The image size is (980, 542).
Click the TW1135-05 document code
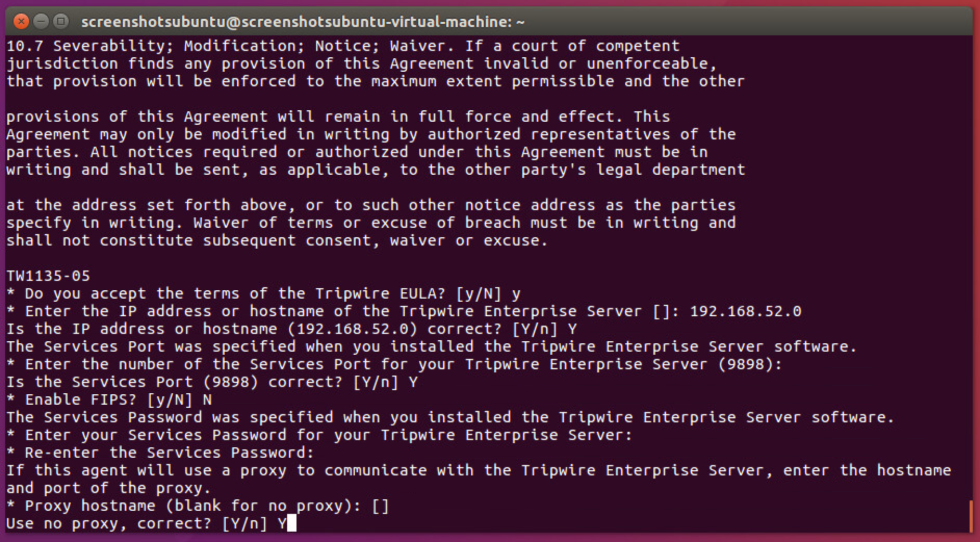tap(48, 276)
